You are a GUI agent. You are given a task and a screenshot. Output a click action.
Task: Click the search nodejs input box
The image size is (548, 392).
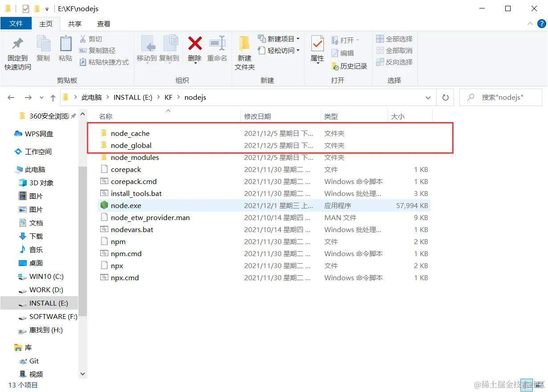coord(501,97)
